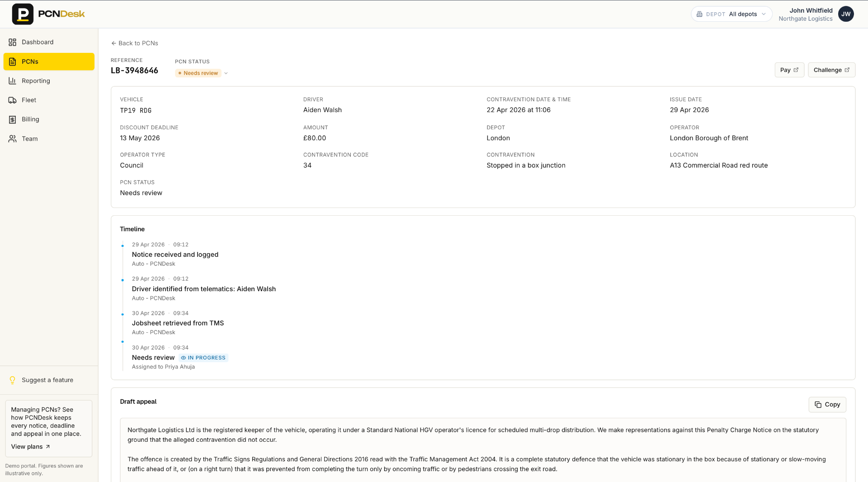
Task: Open the Reporting section
Action: [x=49, y=81]
